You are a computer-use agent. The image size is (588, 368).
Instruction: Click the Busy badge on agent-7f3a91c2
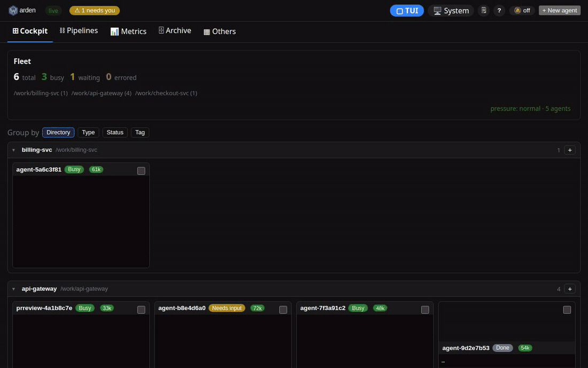pos(358,308)
